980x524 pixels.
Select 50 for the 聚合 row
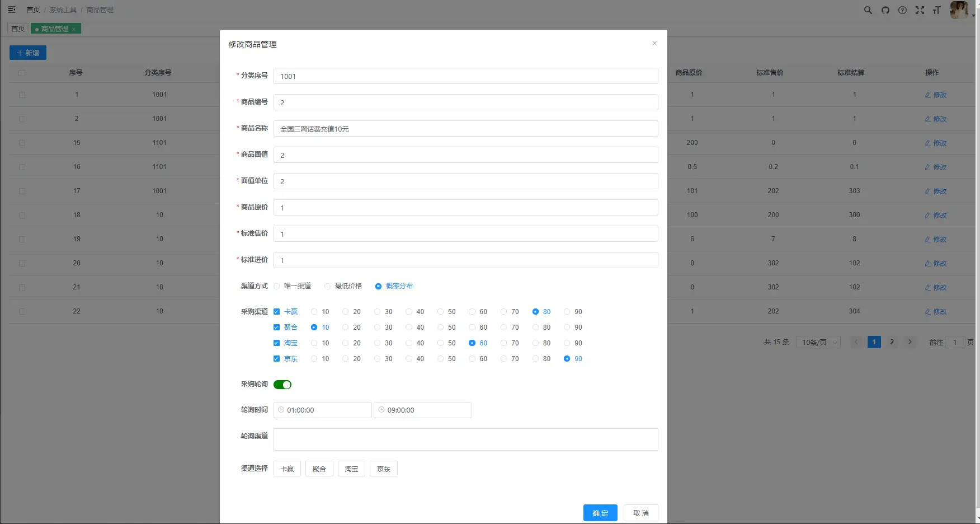pos(446,327)
